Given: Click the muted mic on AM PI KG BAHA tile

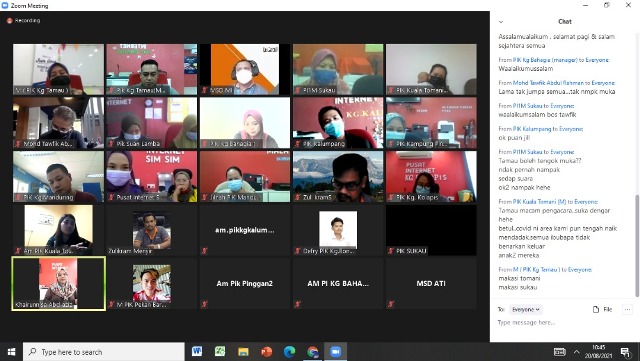Looking at the screenshot, I should point(298,304).
